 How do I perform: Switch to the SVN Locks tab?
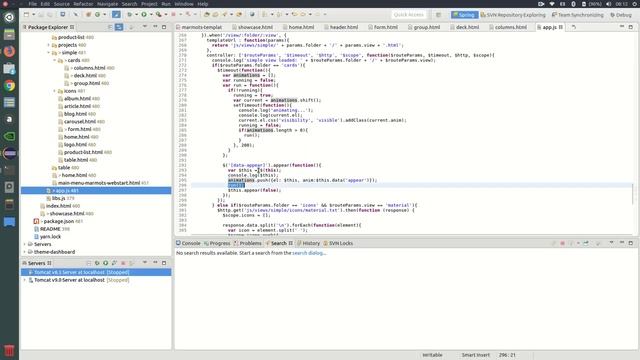point(338,243)
